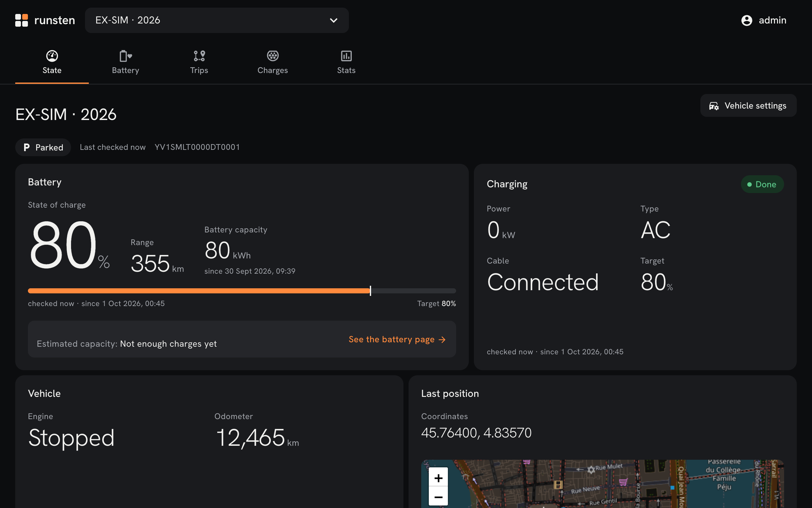Click the Target 80% label under bar
Screen dimensions: 812x508
436,304
